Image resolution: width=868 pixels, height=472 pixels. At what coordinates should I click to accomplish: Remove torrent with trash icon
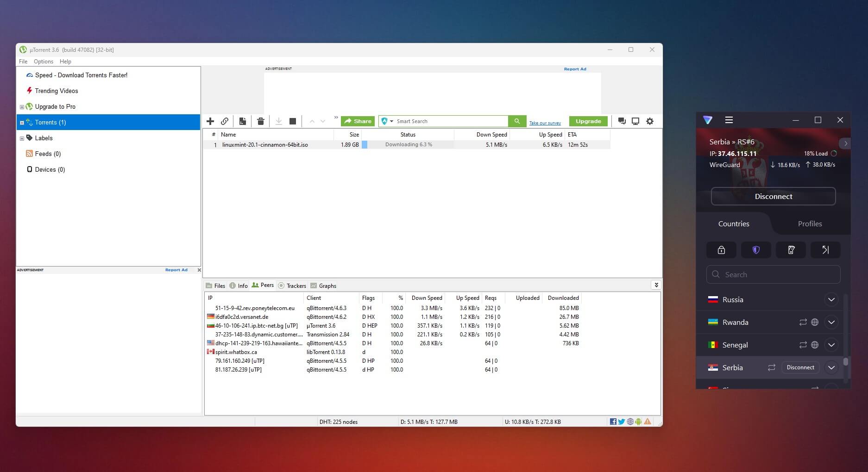click(x=261, y=121)
